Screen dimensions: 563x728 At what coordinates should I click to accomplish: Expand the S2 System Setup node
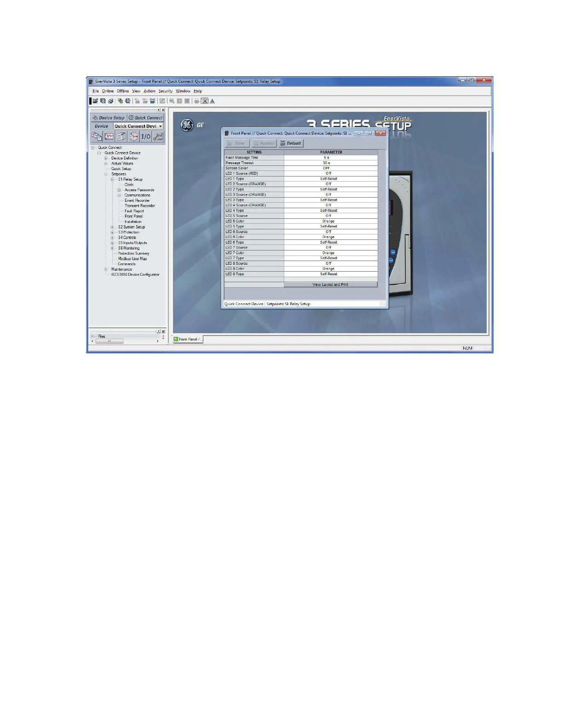[x=112, y=227]
